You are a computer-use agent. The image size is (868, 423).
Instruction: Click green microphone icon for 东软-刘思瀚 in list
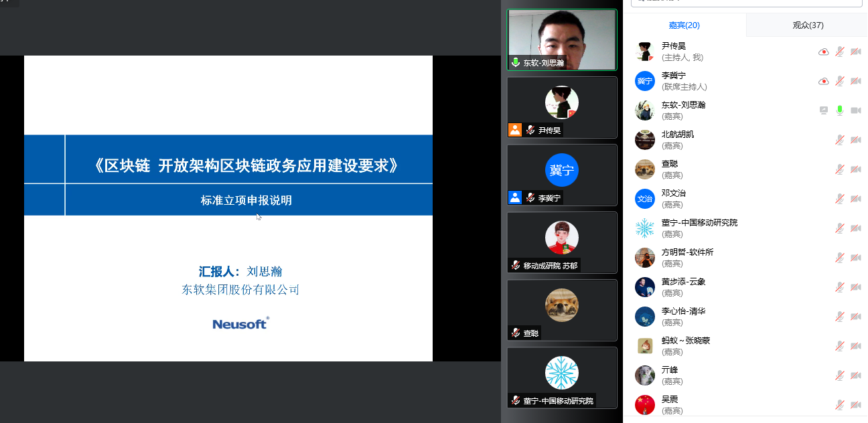click(x=840, y=110)
